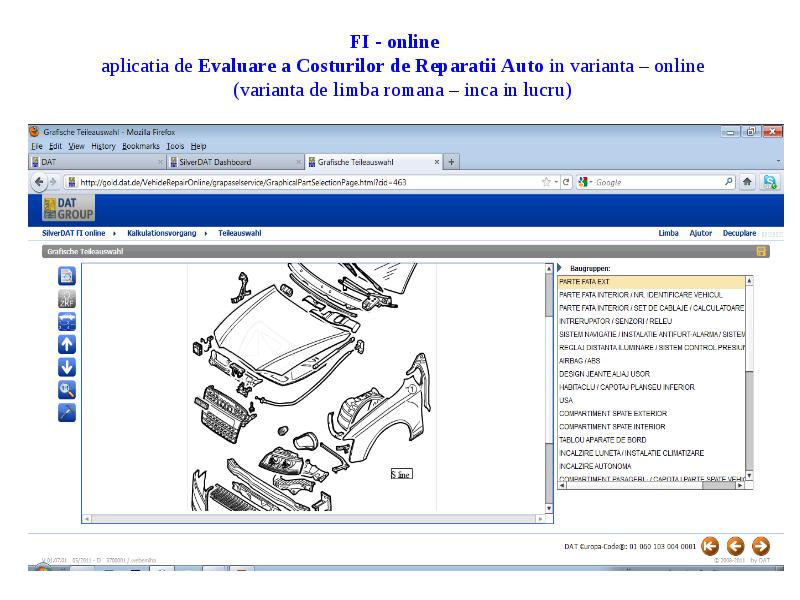The height and width of the screenshot is (600, 800).
Task: Open the Edit menu
Action: click(55, 146)
